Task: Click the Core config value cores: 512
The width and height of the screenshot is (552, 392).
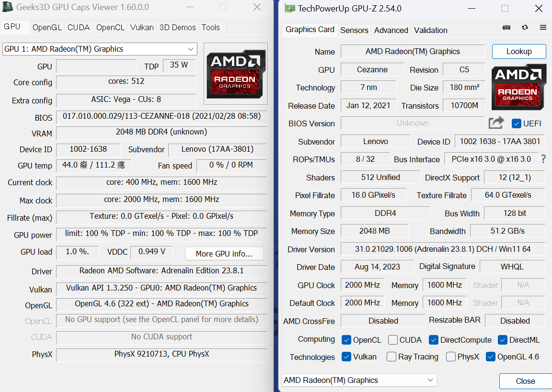Action: pos(126,82)
